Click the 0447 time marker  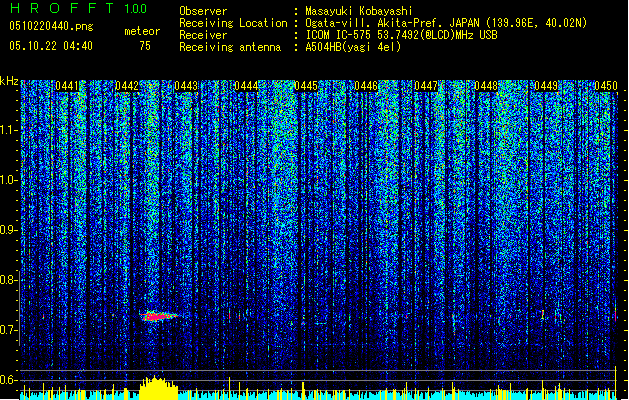(x=426, y=86)
